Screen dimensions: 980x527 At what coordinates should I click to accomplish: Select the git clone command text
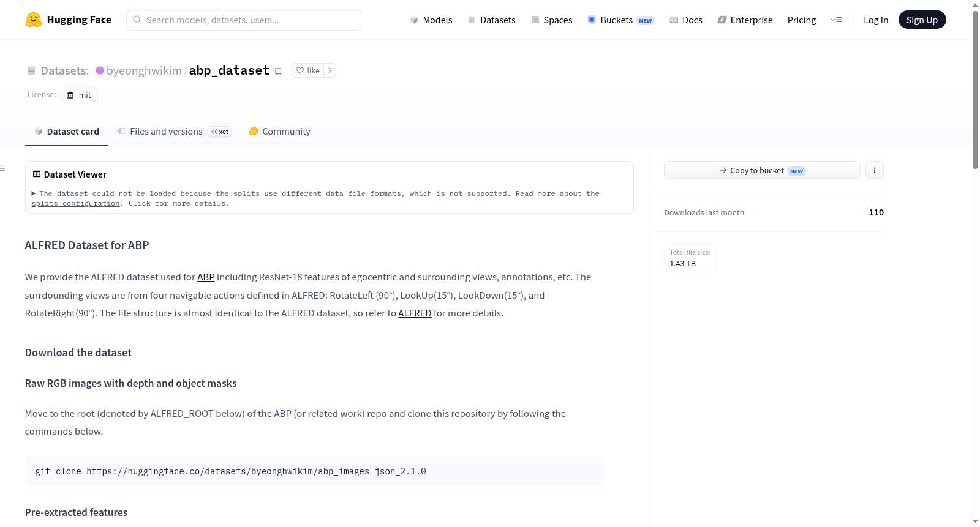[230, 471]
